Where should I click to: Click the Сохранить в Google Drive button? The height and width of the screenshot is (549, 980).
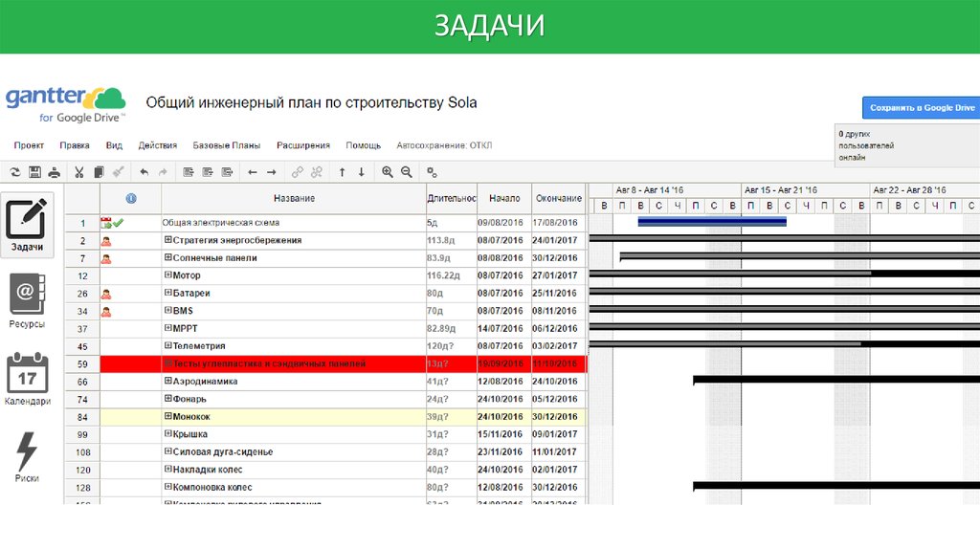point(920,108)
